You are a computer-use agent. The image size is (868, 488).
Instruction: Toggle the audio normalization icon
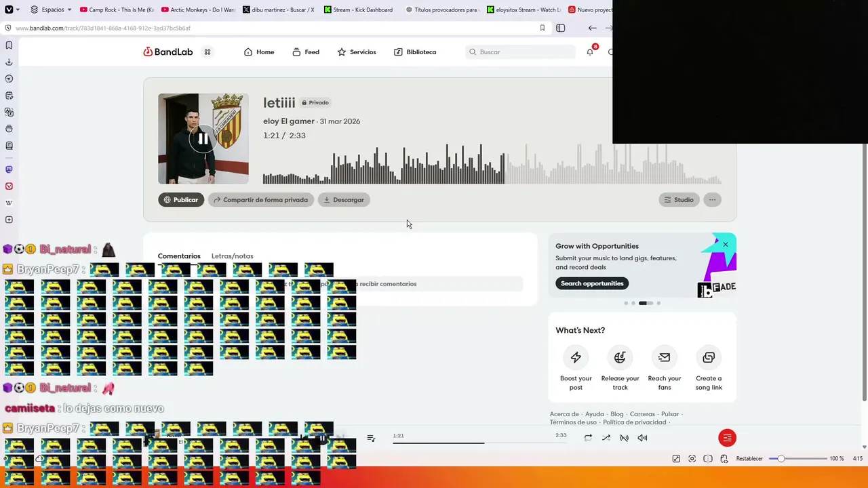[x=625, y=438]
